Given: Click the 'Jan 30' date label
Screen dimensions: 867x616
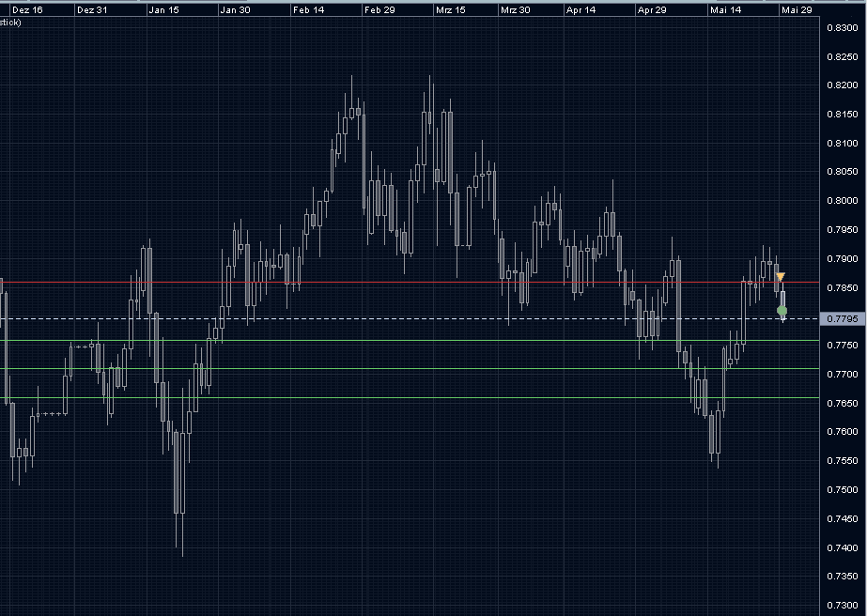Looking at the screenshot, I should 235,10.
